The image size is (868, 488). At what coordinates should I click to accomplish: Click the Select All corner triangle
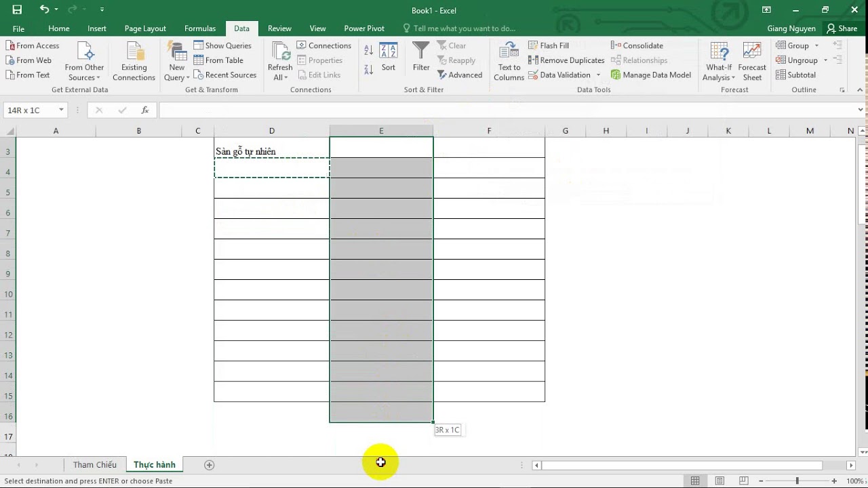(9, 131)
